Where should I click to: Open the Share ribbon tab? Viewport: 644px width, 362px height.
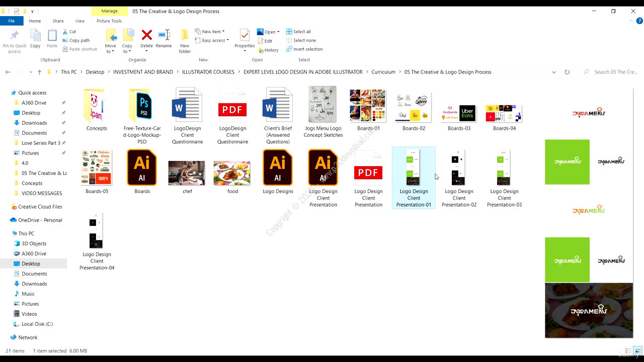pyautogui.click(x=58, y=21)
